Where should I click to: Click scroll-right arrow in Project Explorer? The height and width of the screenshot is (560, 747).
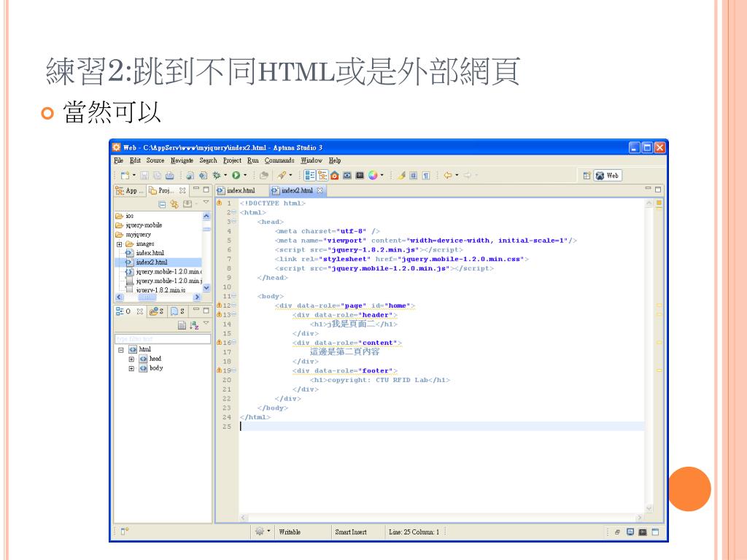[x=197, y=297]
